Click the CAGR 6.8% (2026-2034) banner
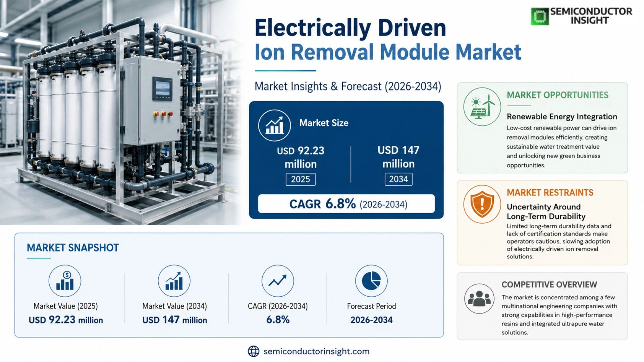This screenshot has height=362, width=644. tap(346, 204)
